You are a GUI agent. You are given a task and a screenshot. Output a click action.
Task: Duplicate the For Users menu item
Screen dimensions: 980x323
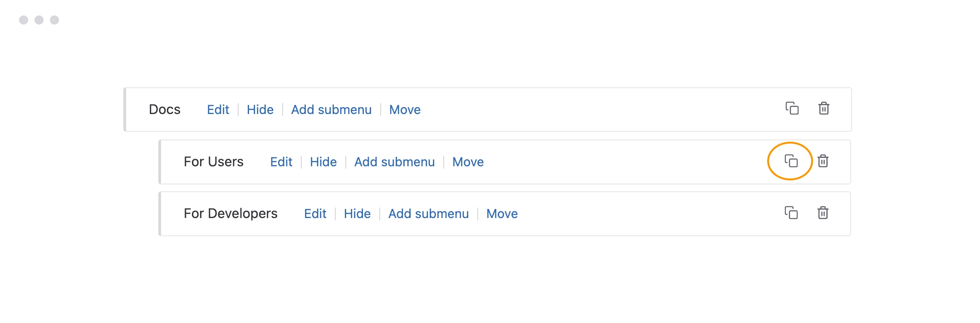[x=791, y=161]
